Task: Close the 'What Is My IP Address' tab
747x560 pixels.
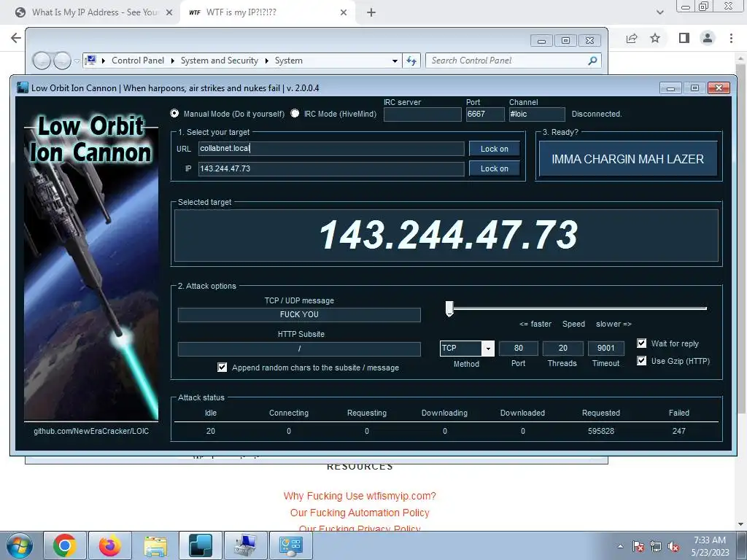Action: 169,12
